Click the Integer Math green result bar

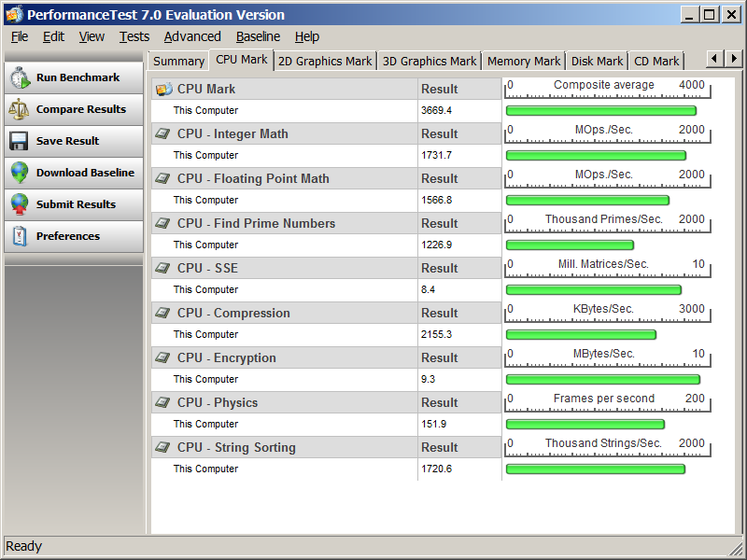click(x=596, y=156)
